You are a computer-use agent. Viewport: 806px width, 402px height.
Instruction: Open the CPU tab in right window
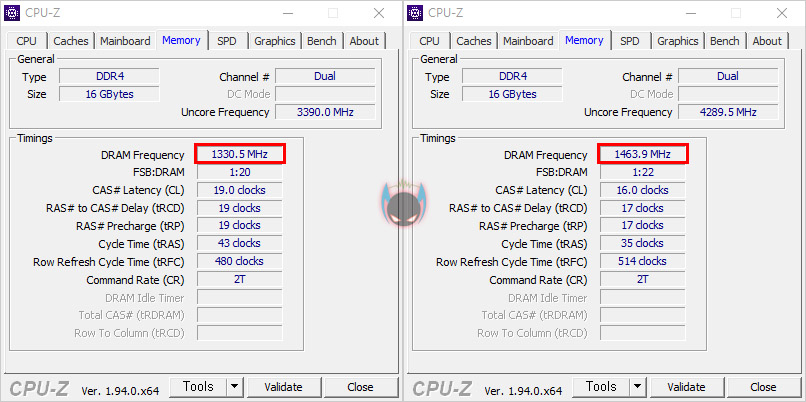429,41
